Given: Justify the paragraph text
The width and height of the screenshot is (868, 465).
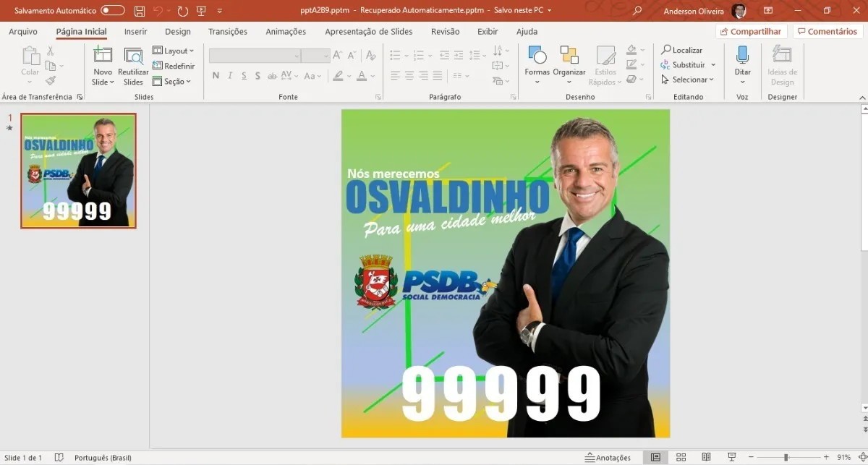Looking at the screenshot, I should [x=438, y=76].
